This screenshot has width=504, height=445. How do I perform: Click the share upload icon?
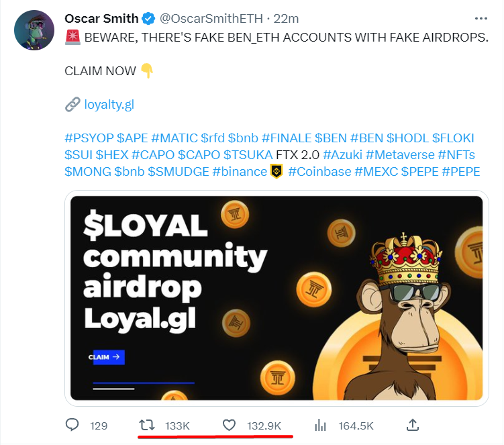click(413, 425)
